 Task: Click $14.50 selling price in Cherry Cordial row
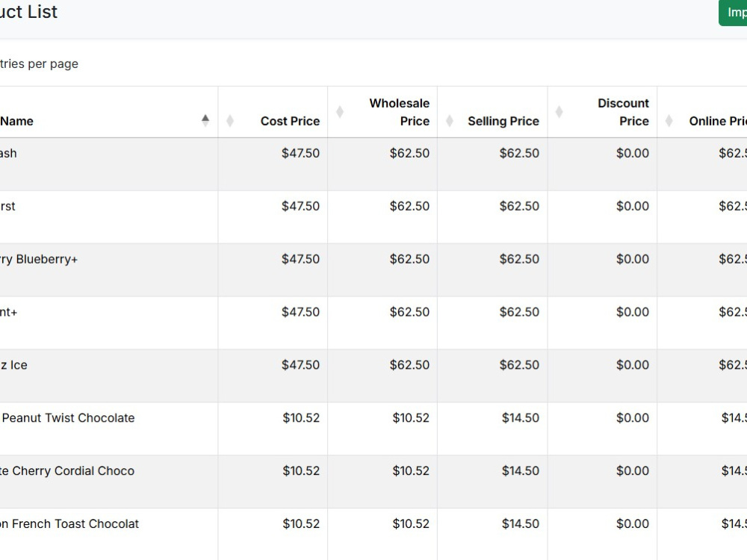coord(520,470)
